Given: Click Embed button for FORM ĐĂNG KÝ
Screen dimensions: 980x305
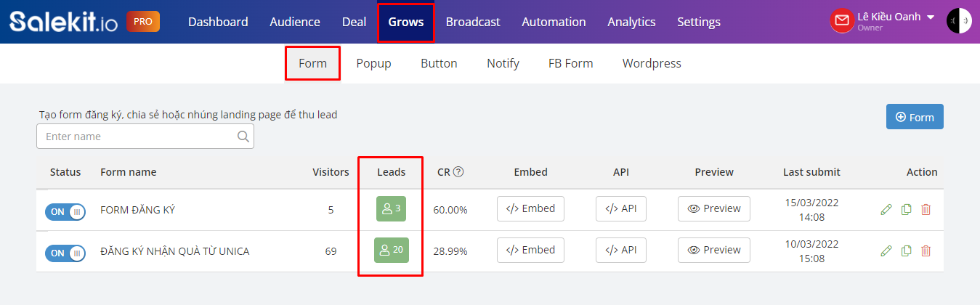Looking at the screenshot, I should pyautogui.click(x=530, y=208).
